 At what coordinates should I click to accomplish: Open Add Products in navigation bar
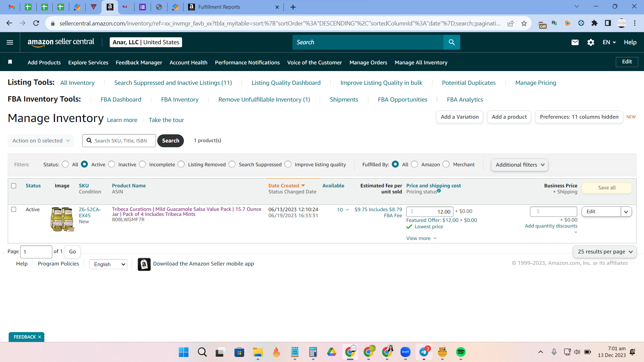(44, 62)
